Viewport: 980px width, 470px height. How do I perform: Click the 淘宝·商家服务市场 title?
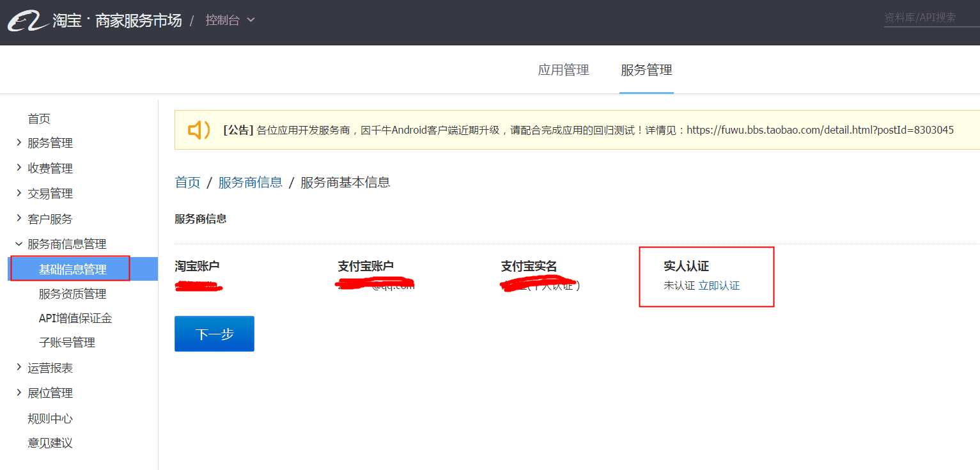[117, 20]
